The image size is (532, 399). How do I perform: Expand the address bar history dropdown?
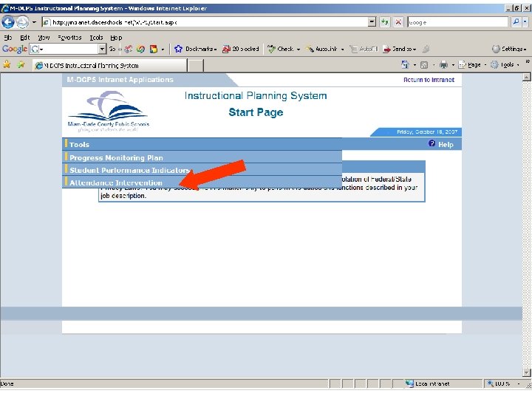372,22
